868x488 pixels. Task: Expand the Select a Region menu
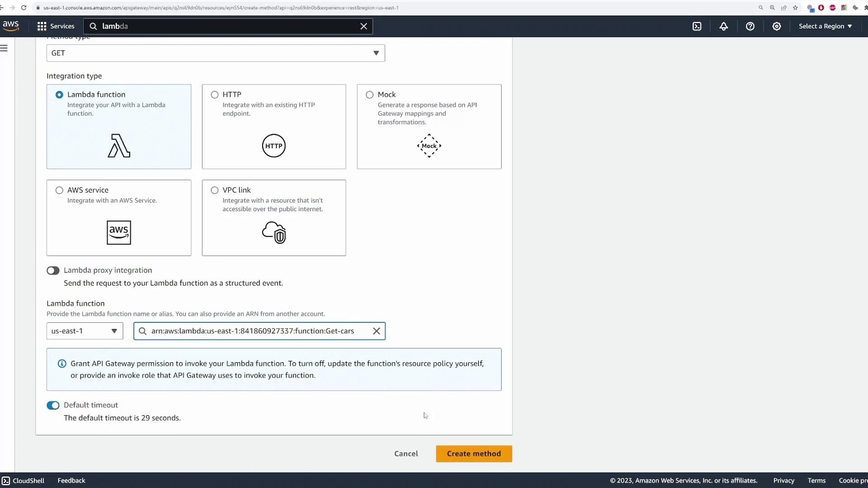coord(825,26)
